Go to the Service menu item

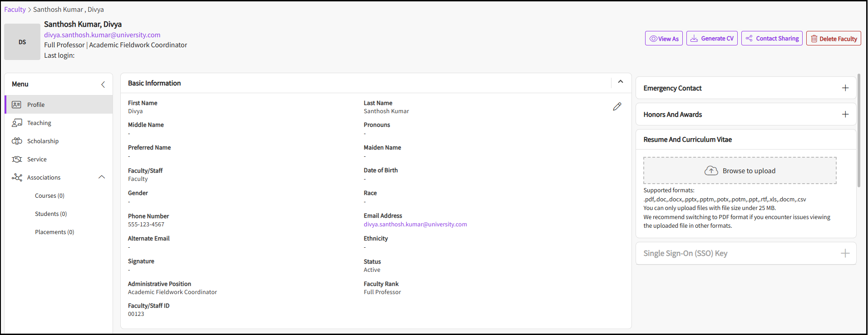coord(37,159)
